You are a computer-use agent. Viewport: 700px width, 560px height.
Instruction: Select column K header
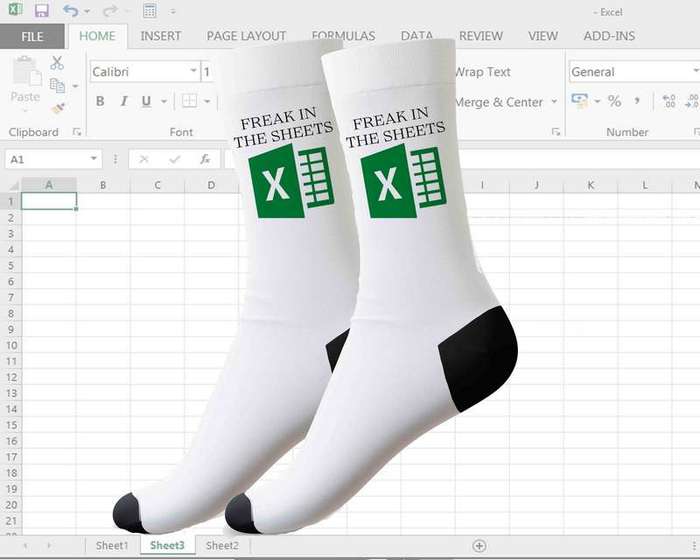coord(591,185)
